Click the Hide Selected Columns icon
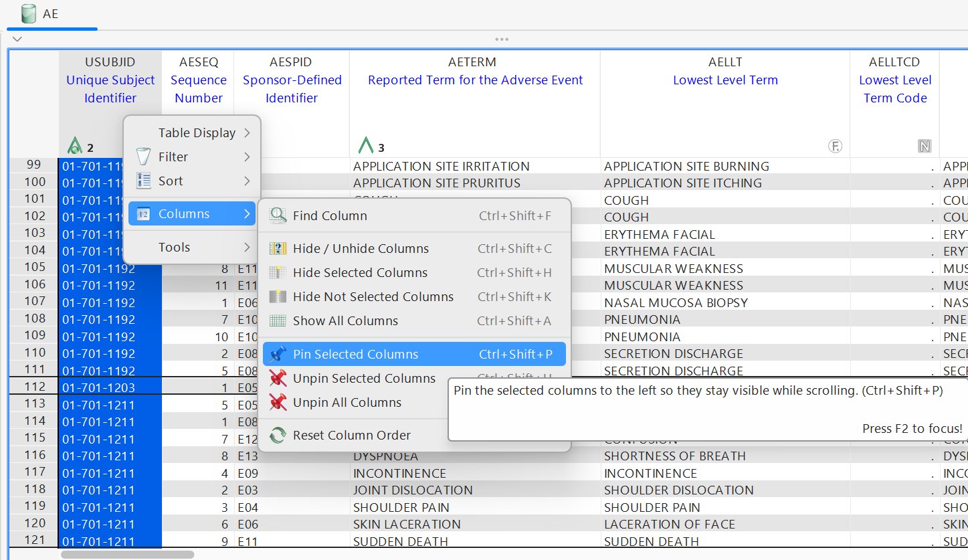The width and height of the screenshot is (968, 560). pyautogui.click(x=278, y=273)
